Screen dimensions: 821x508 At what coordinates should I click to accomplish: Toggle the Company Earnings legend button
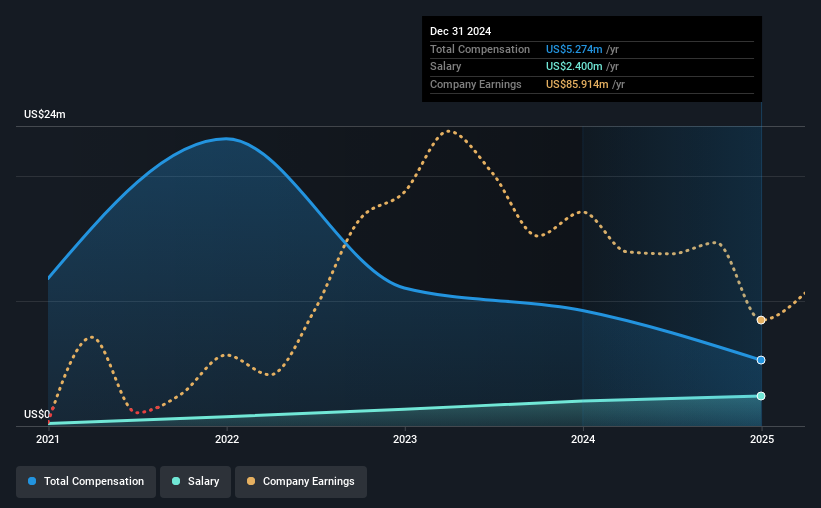(x=301, y=481)
